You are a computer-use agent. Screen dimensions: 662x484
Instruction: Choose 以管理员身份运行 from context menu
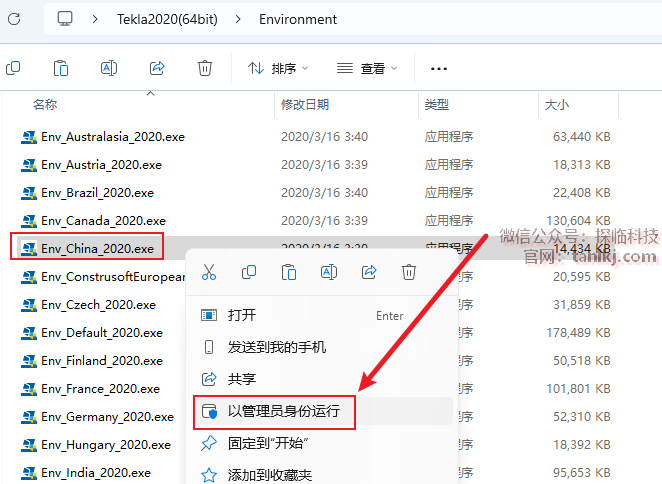click(322, 411)
